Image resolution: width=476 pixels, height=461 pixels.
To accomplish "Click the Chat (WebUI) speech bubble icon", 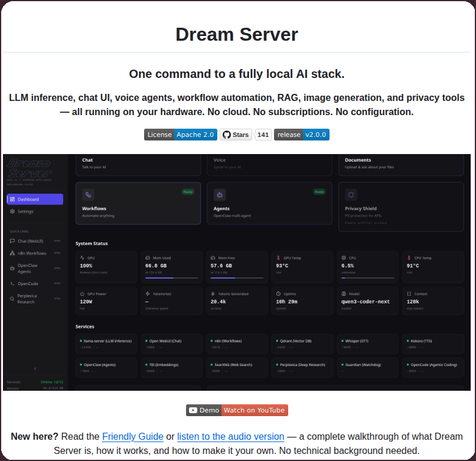I will [12, 241].
